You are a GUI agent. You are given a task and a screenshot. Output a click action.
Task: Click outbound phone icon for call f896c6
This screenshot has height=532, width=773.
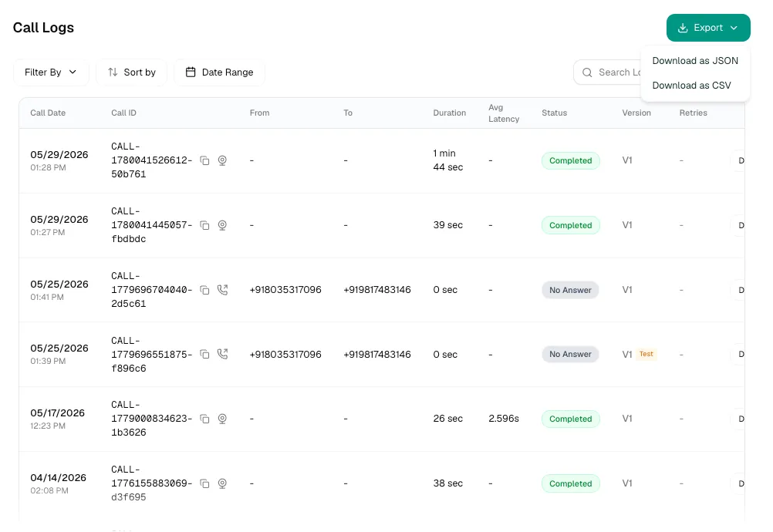pyautogui.click(x=222, y=354)
